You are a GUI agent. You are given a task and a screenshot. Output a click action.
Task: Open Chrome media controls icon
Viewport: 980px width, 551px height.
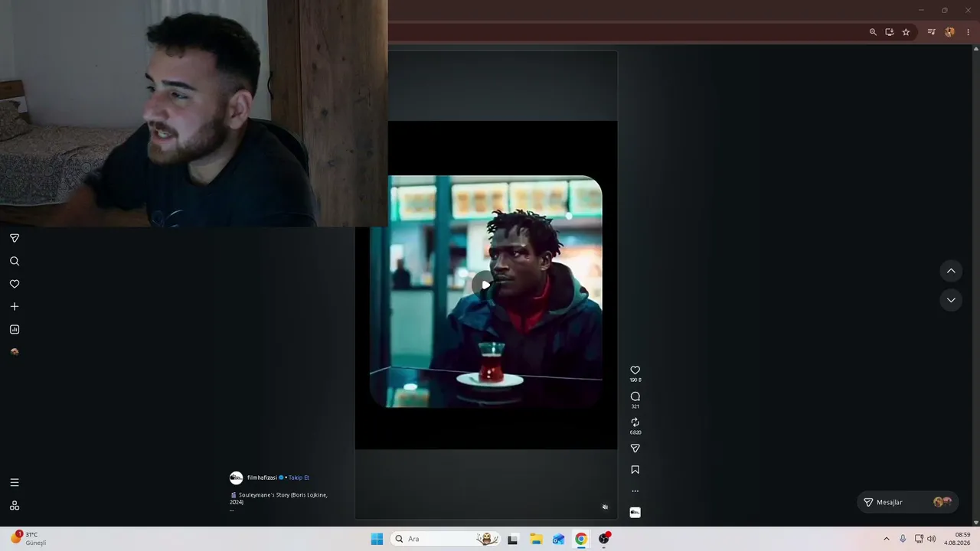(x=931, y=32)
